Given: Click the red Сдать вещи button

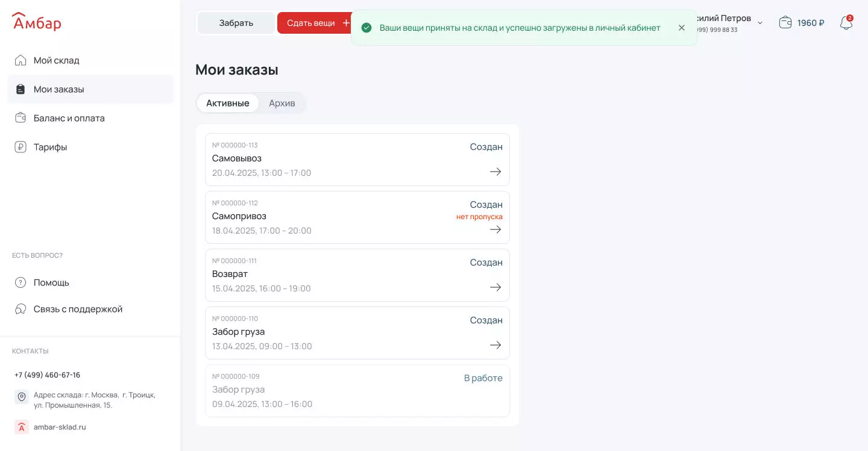Looking at the screenshot, I should 315,23.
